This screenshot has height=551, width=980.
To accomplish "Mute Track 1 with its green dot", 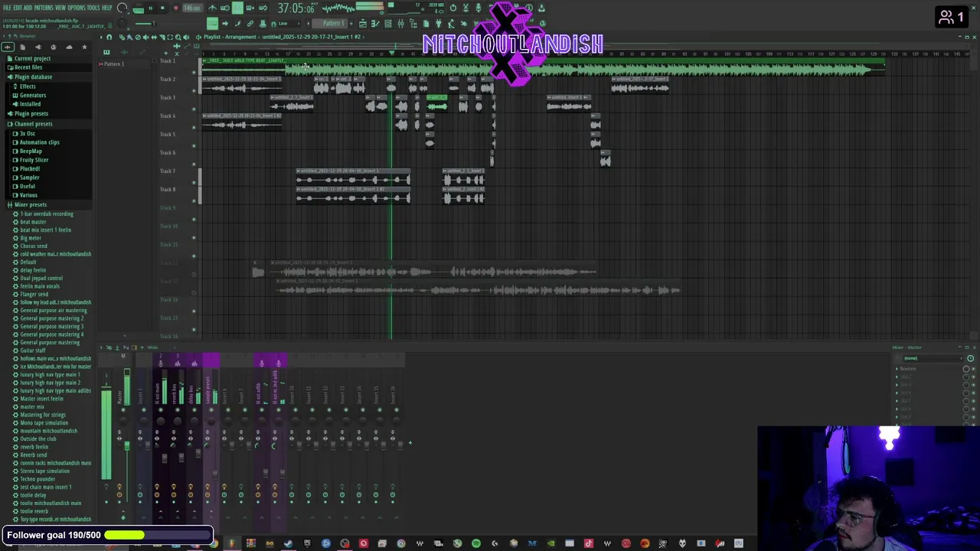I will [x=194, y=72].
